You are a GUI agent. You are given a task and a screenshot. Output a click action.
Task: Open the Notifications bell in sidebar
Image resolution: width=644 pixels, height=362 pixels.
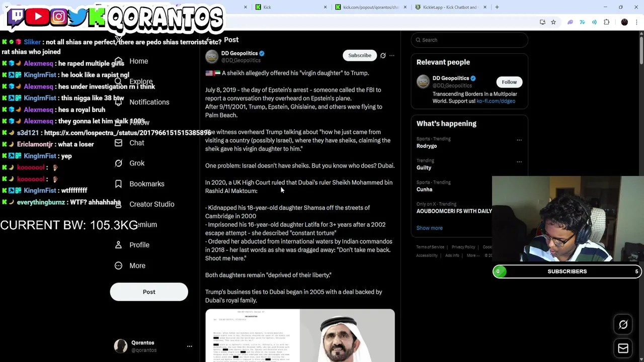coord(118,102)
